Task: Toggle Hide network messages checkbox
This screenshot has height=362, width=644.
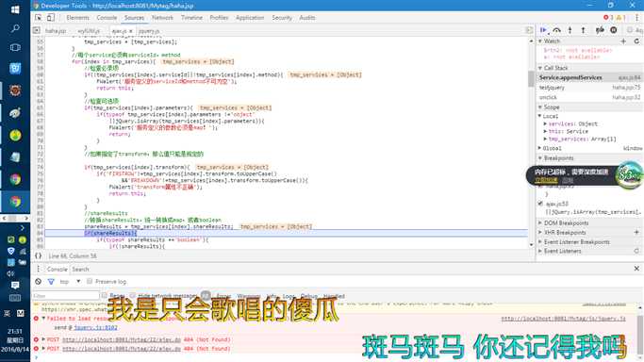Action: (133, 295)
